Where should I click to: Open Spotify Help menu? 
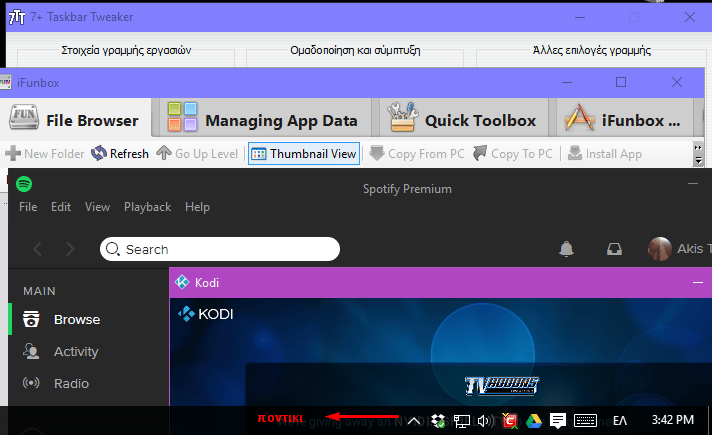197,207
